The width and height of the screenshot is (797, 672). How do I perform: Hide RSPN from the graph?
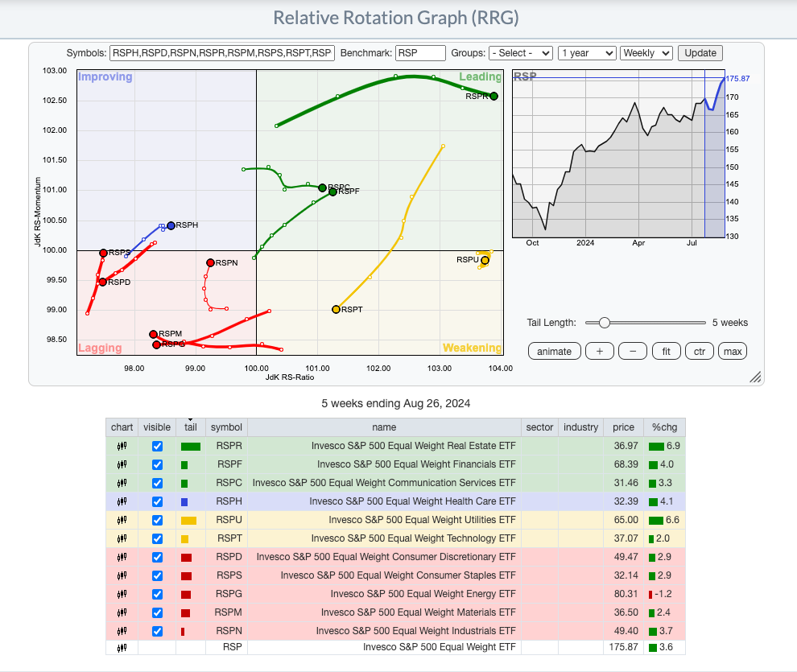coord(158,632)
